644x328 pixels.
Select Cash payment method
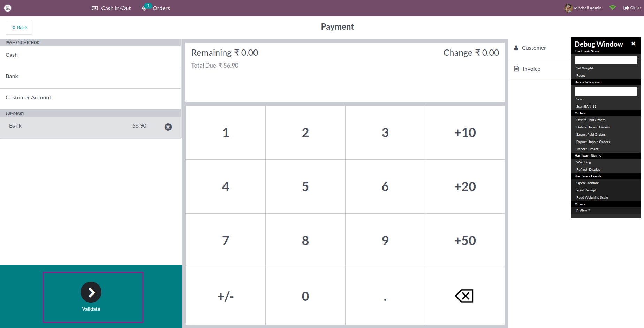90,55
